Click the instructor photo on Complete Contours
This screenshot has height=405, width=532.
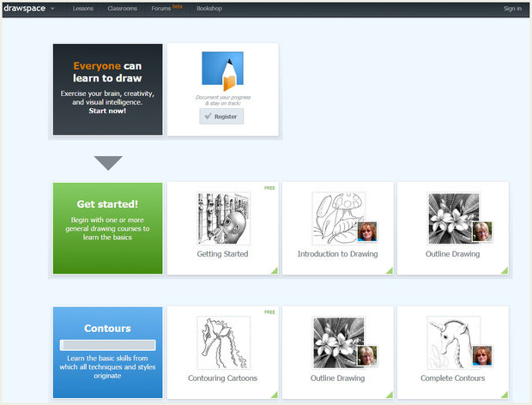tap(482, 356)
